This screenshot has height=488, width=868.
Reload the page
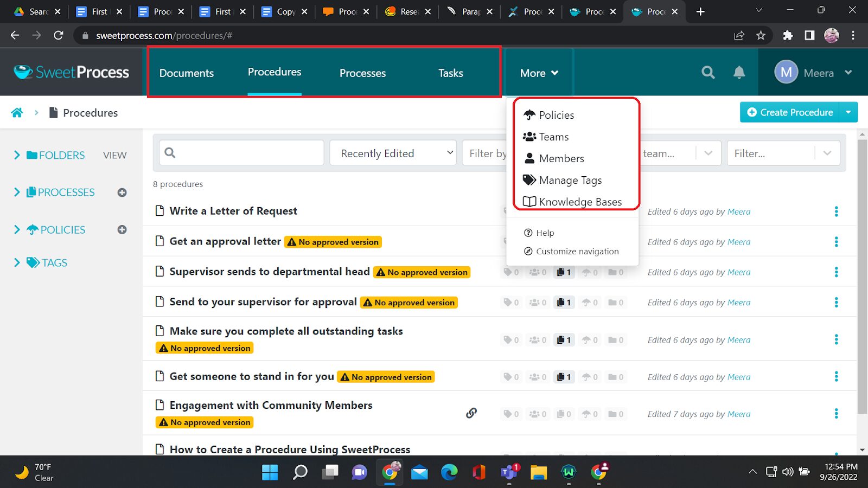[x=59, y=35]
